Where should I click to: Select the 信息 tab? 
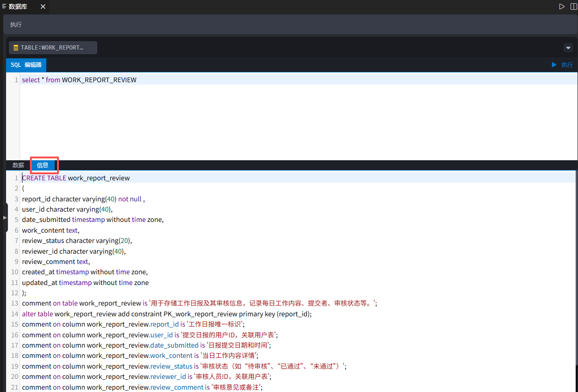[43, 165]
